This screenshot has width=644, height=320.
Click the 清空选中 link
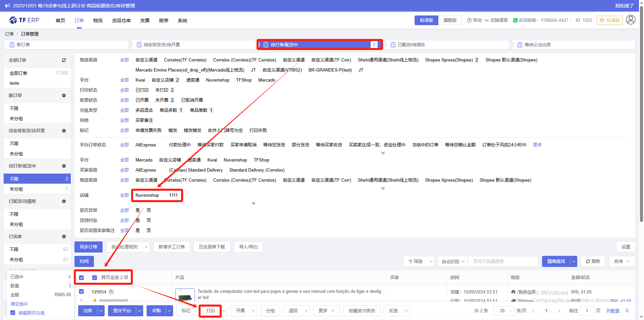[x=19, y=304]
